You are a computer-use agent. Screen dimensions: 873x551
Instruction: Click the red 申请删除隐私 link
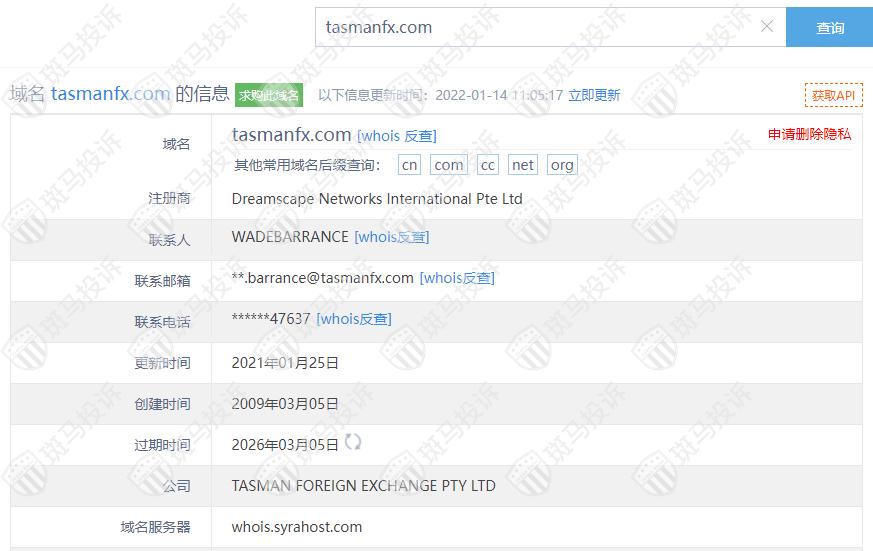click(x=810, y=134)
